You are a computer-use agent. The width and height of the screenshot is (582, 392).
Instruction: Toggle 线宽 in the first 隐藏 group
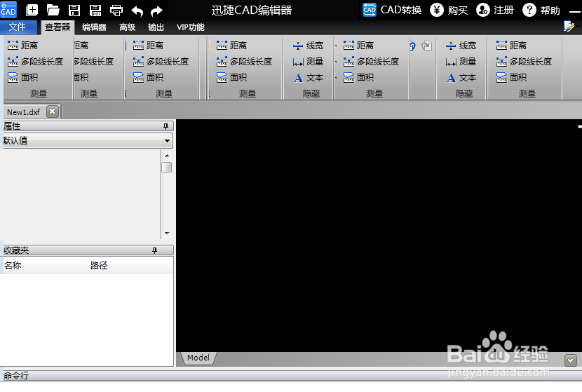(x=308, y=46)
